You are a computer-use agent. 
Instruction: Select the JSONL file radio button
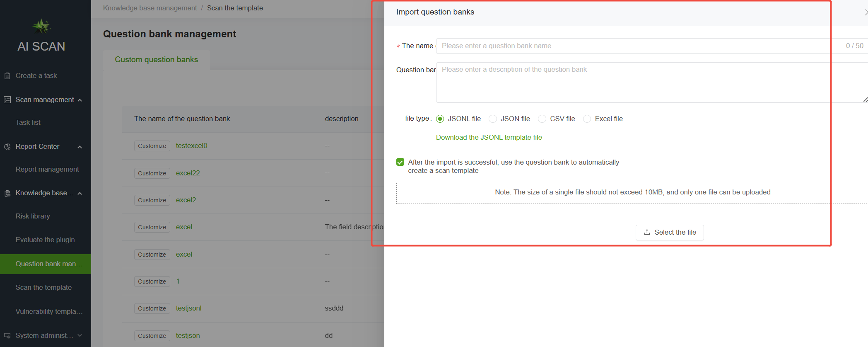pyautogui.click(x=440, y=119)
